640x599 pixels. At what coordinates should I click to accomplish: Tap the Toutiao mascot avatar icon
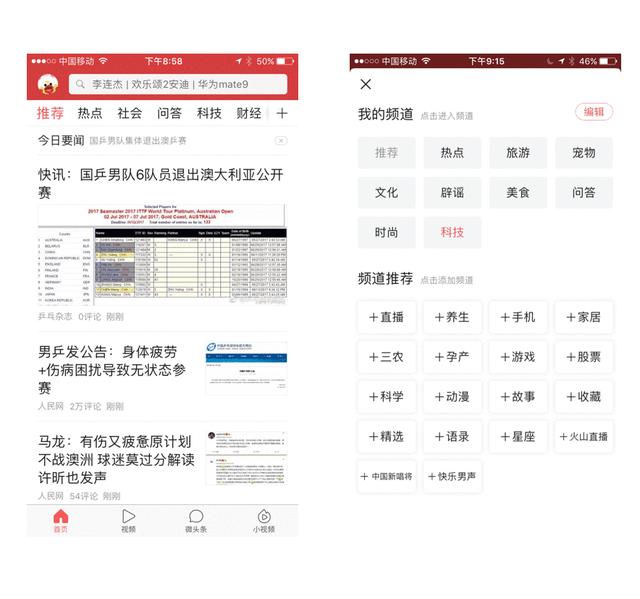click(x=46, y=84)
